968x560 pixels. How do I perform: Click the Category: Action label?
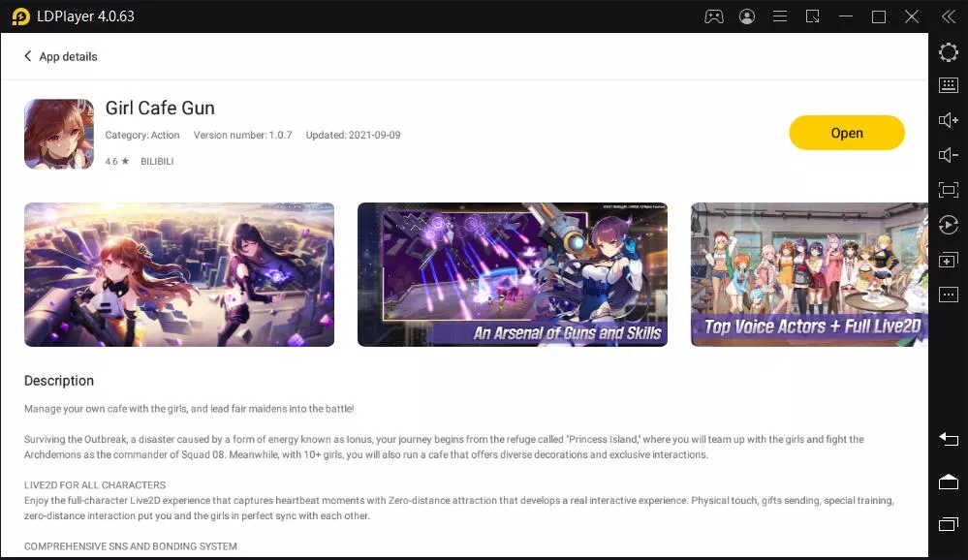142,136
